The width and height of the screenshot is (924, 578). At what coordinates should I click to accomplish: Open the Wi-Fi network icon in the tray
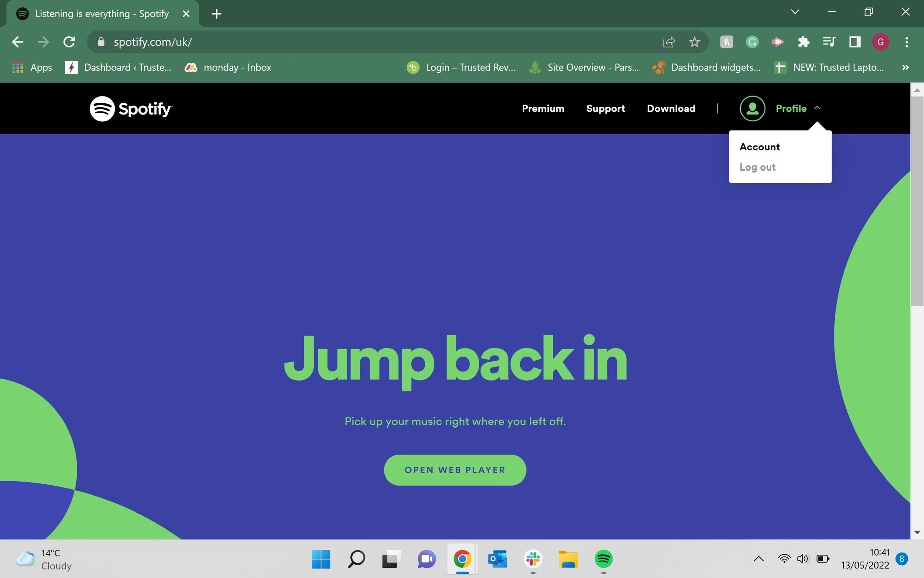point(784,559)
